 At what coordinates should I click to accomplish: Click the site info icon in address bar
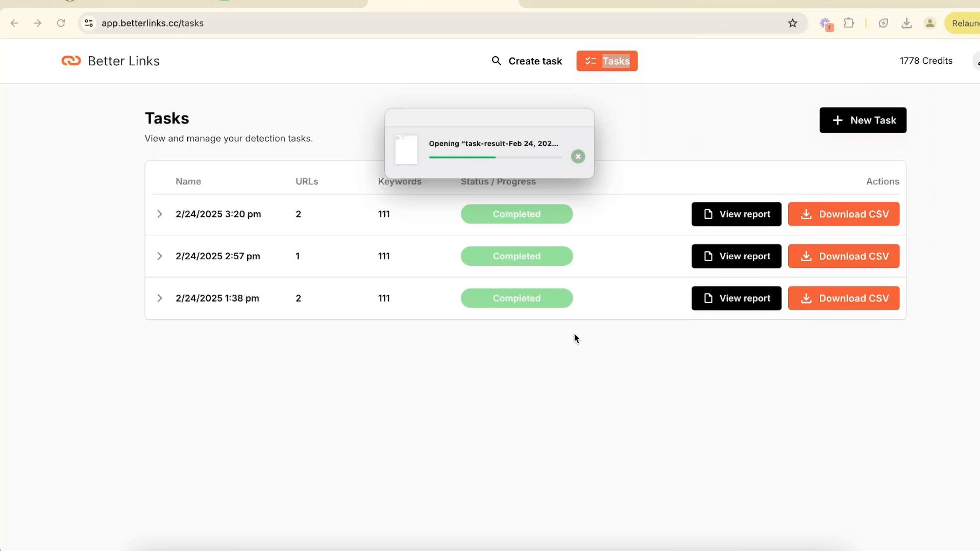tap(89, 23)
